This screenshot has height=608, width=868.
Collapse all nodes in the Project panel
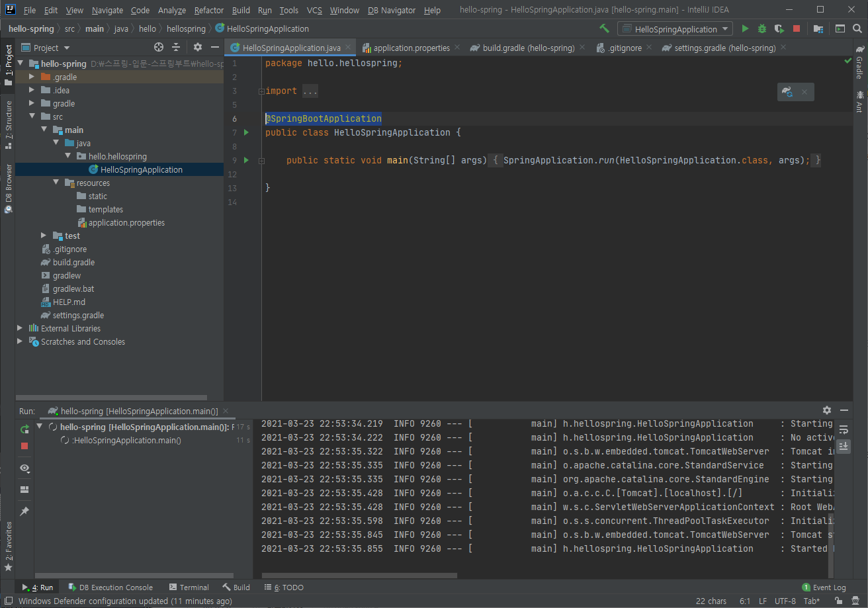click(x=176, y=47)
